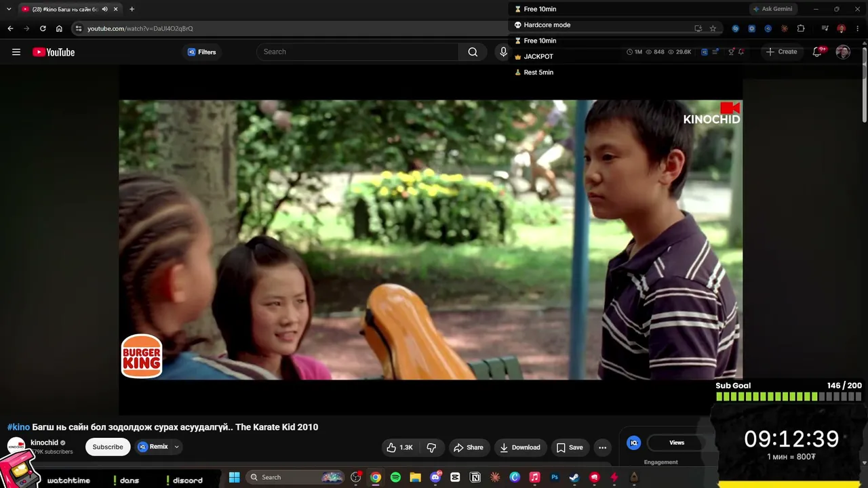Open the Chrome home page button
The width and height of the screenshot is (868, 488).
(x=59, y=28)
